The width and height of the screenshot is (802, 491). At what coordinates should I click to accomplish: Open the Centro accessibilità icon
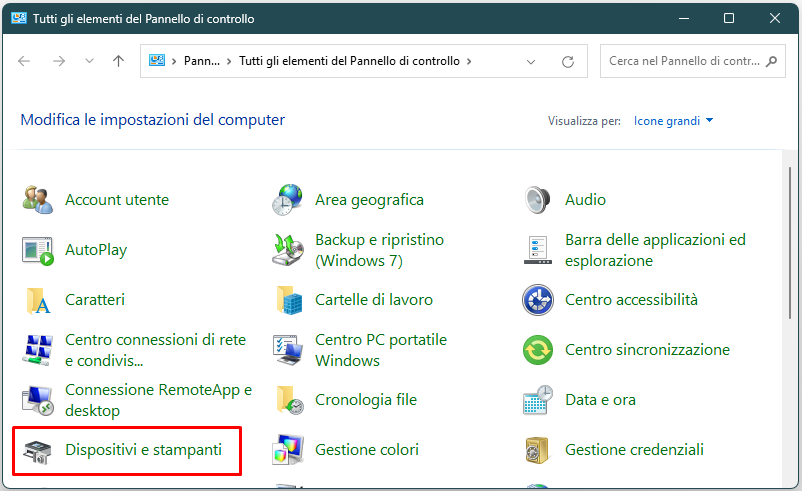(x=538, y=300)
